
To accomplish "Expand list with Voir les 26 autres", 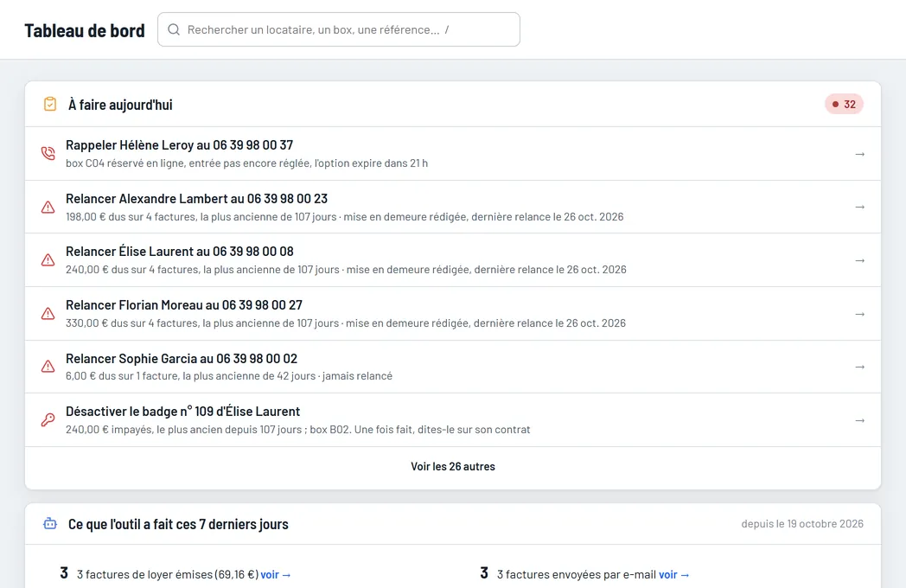I will (x=453, y=467).
